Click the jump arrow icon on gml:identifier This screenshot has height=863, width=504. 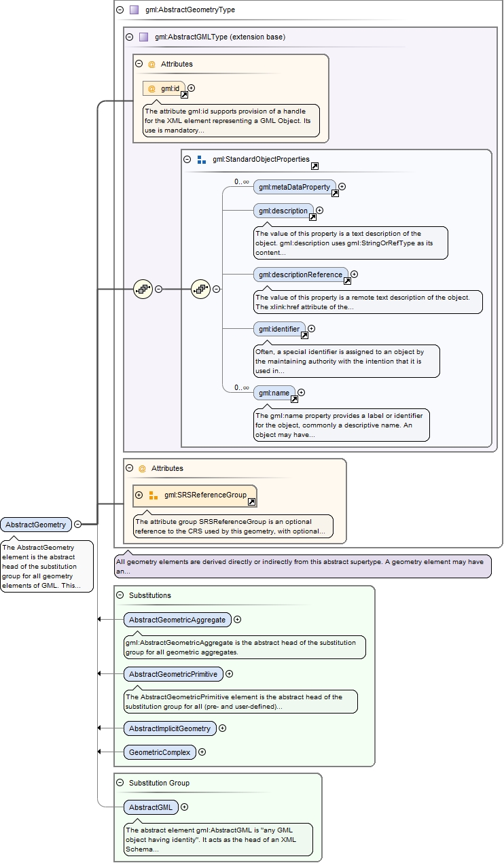[x=304, y=335]
